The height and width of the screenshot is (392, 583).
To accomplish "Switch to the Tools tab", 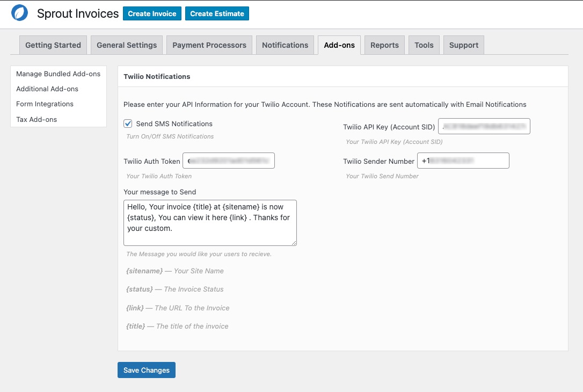I will pos(424,45).
